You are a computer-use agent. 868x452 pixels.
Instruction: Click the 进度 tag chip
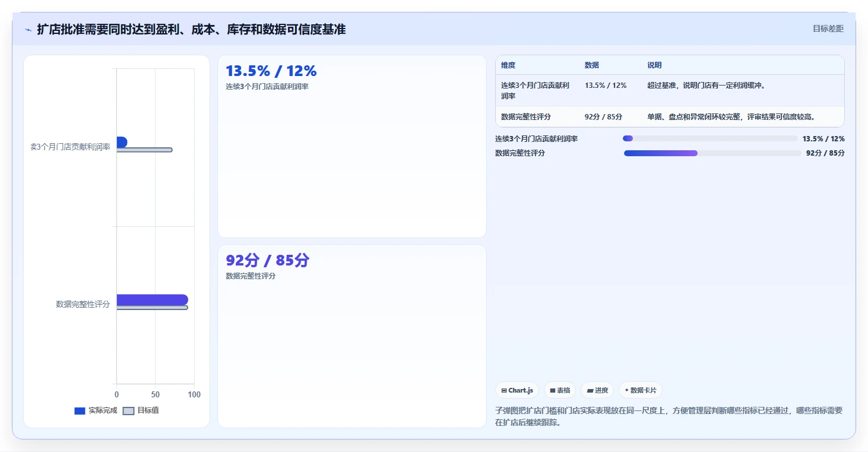(597, 390)
